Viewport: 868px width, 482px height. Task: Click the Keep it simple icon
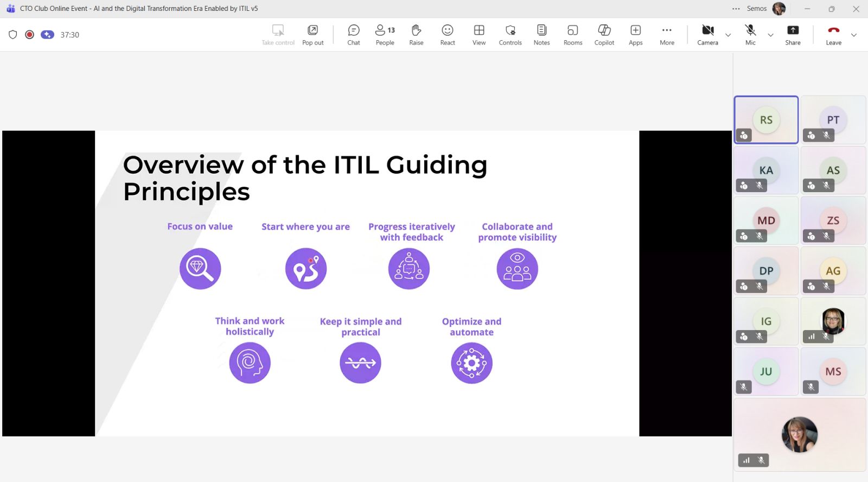click(361, 363)
